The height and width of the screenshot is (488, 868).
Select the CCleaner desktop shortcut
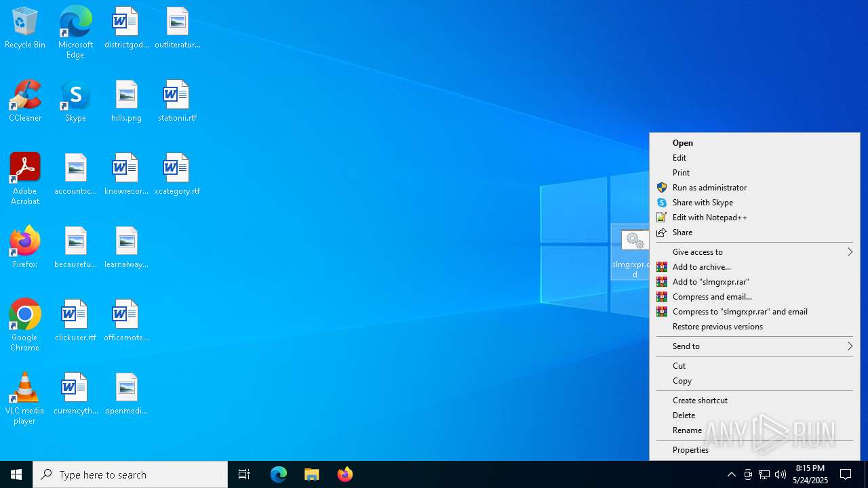pos(25,102)
